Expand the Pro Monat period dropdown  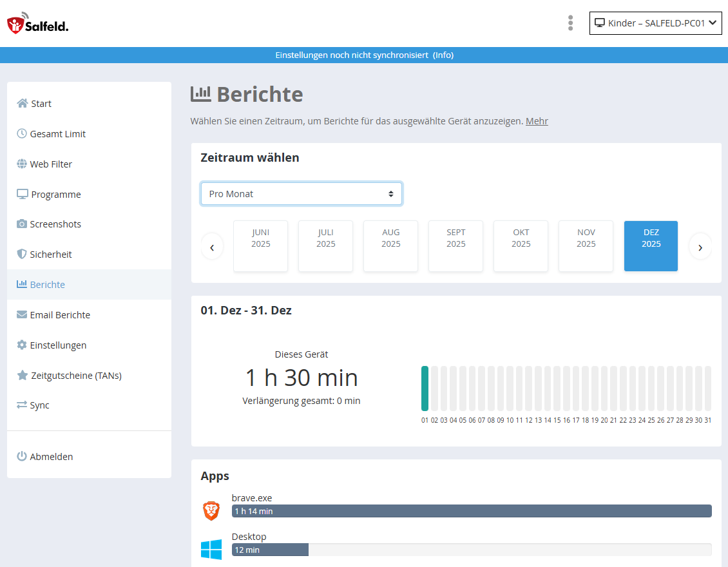(301, 194)
